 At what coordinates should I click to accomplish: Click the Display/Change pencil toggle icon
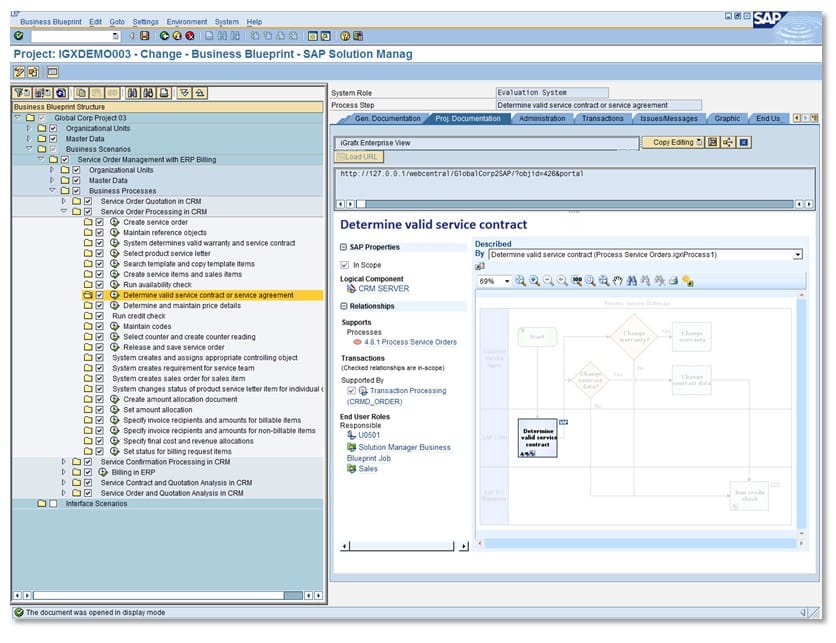click(19, 72)
